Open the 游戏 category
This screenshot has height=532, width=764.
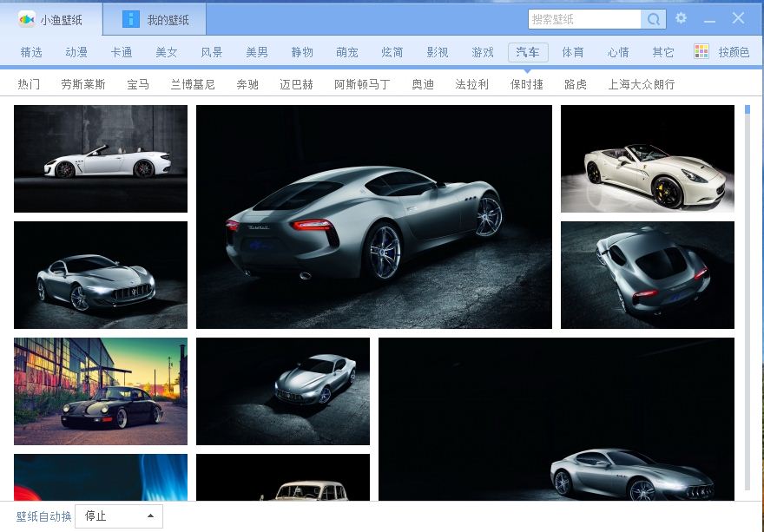pyautogui.click(x=483, y=52)
